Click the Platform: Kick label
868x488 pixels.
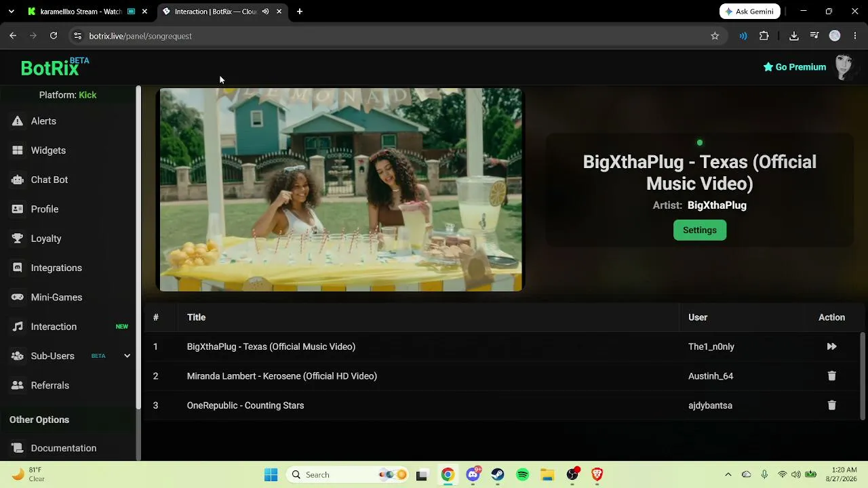[68, 95]
